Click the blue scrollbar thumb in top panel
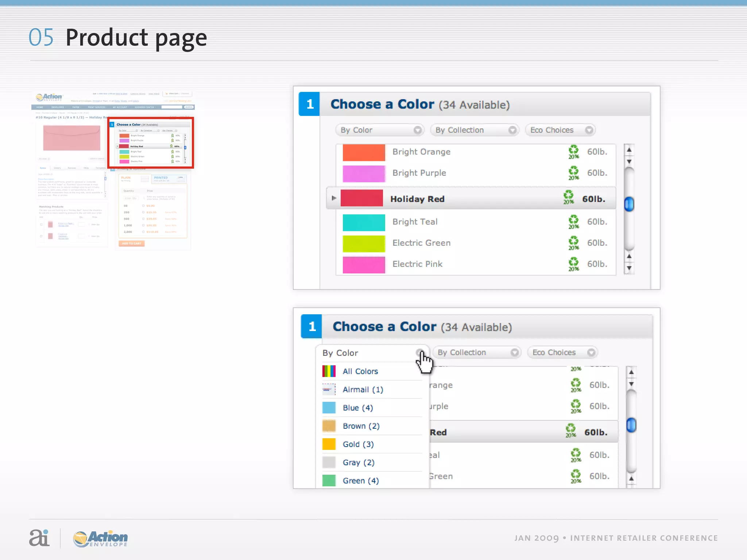Image resolution: width=747 pixels, height=560 pixels. coord(629,204)
